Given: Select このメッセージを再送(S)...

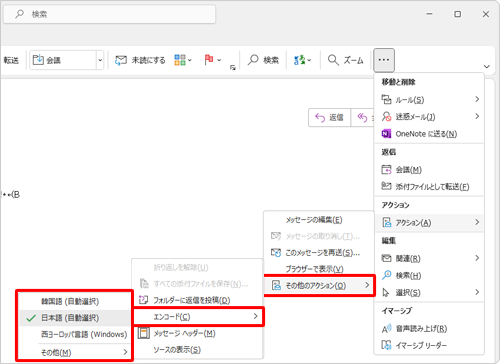Looking at the screenshot, I should [319, 253].
